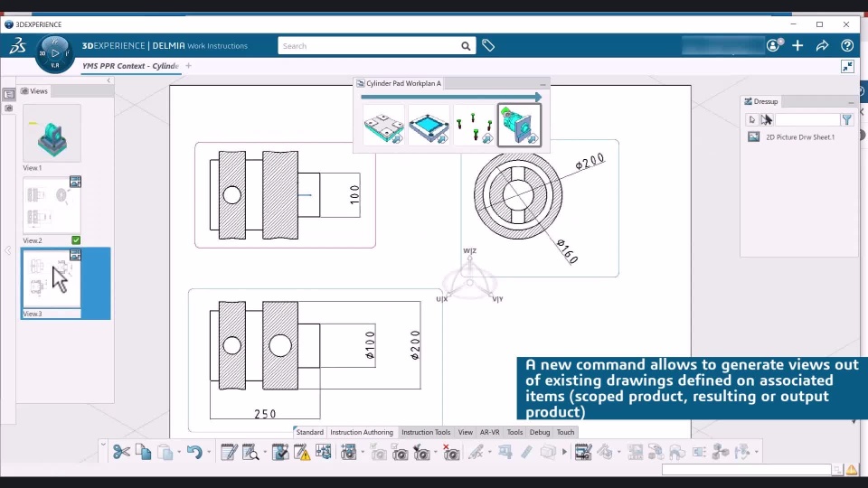Click the measure ruler icon in toolbar
The image size is (868, 488).
click(x=526, y=452)
